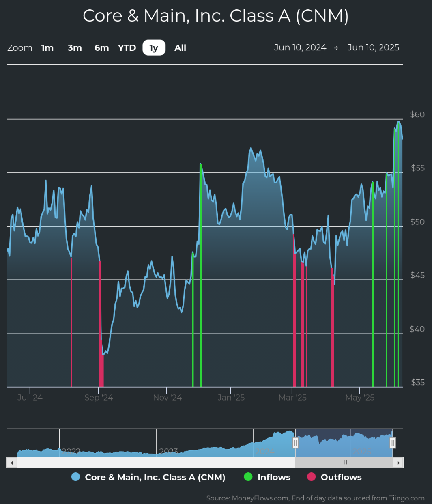This screenshot has width=432, height=504.
Task: Click the navigator left range handle
Action: (296, 443)
